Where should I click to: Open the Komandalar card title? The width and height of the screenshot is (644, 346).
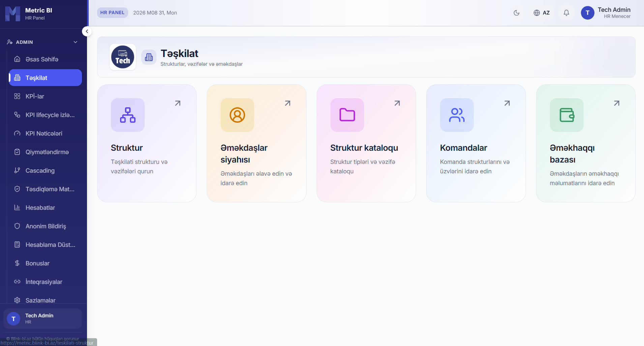coord(463,148)
